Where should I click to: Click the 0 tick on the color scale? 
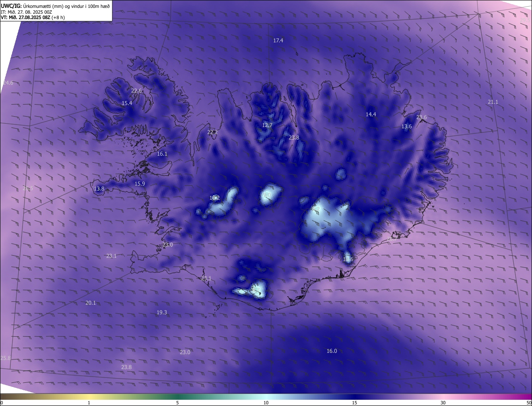pos(1,403)
